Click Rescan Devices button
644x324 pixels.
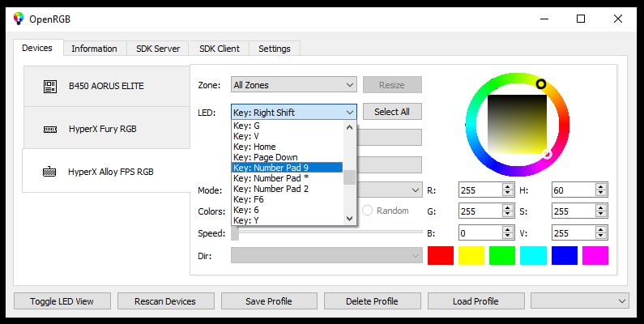[165, 301]
